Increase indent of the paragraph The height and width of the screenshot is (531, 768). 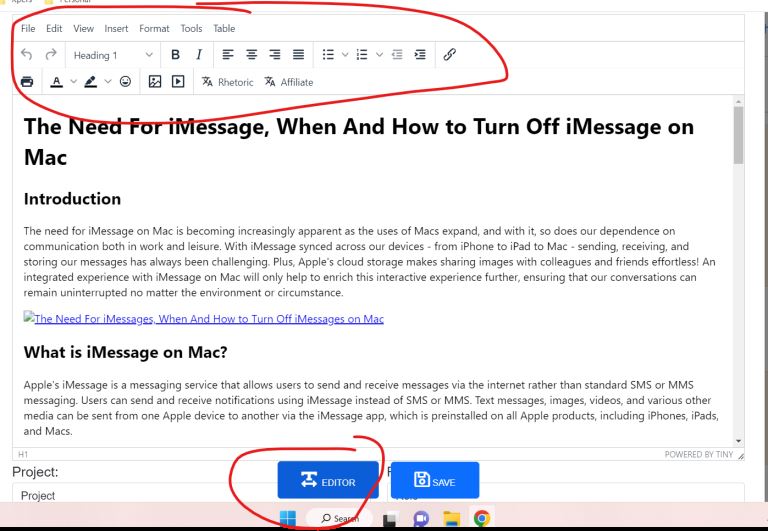pos(420,54)
